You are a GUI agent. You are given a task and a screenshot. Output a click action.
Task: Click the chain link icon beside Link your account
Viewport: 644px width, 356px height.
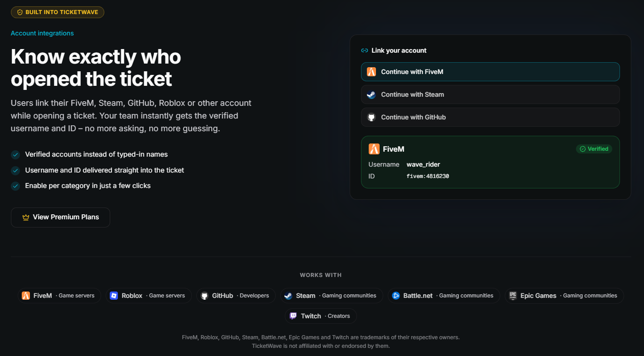pos(364,50)
